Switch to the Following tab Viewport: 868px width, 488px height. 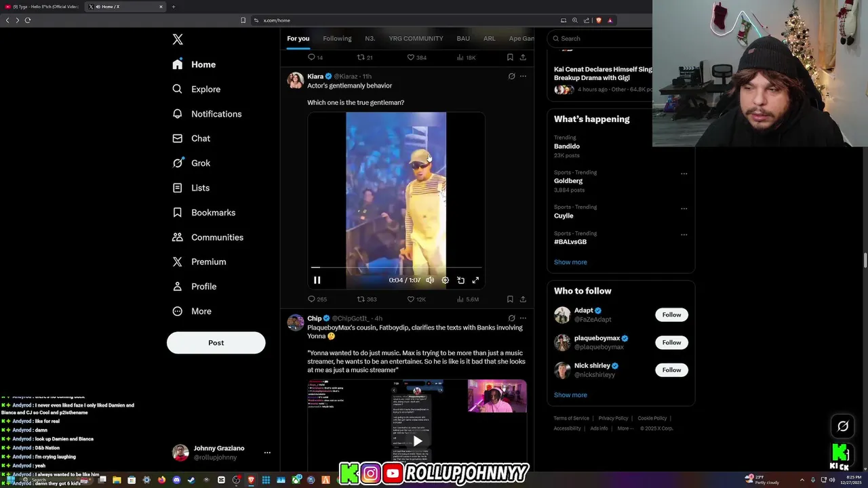[x=337, y=39]
